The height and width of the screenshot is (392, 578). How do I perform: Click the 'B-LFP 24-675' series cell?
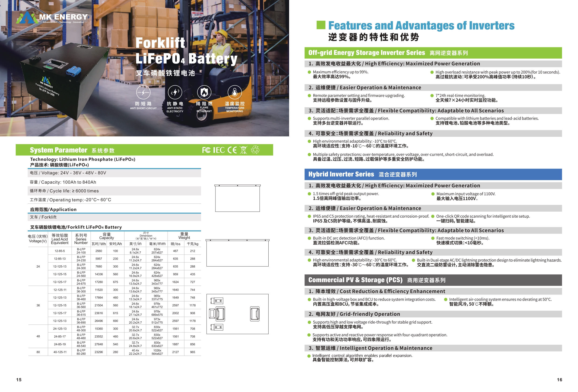(81, 282)
